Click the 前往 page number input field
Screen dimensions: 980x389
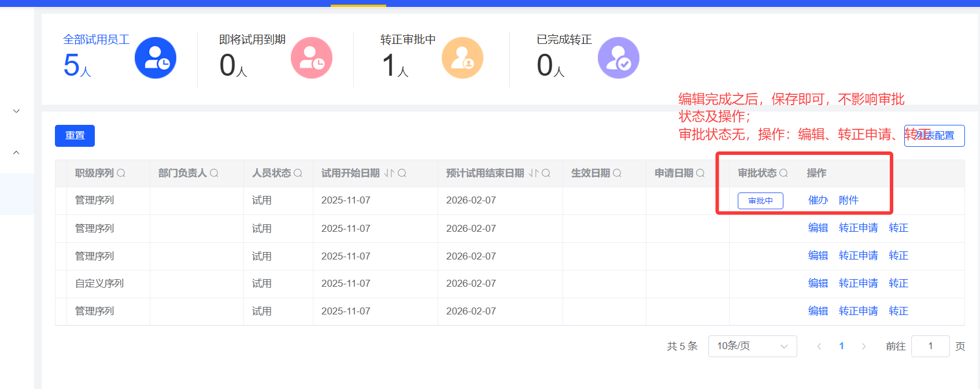pos(930,346)
